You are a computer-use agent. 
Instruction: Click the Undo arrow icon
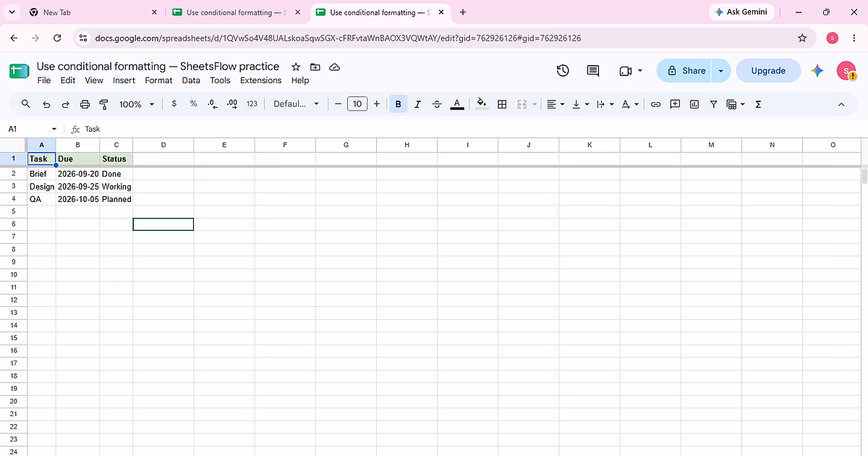click(x=46, y=104)
